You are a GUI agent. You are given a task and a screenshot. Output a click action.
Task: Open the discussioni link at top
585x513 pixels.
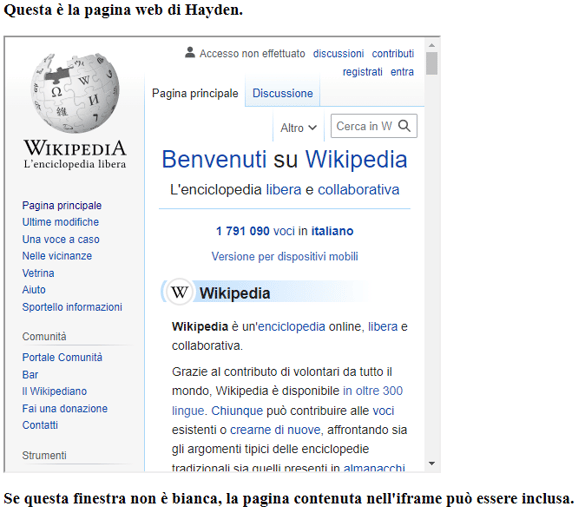tap(338, 54)
